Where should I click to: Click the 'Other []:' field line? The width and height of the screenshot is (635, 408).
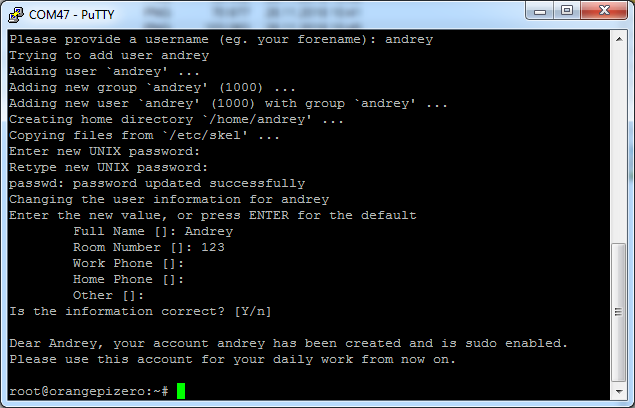point(108,295)
